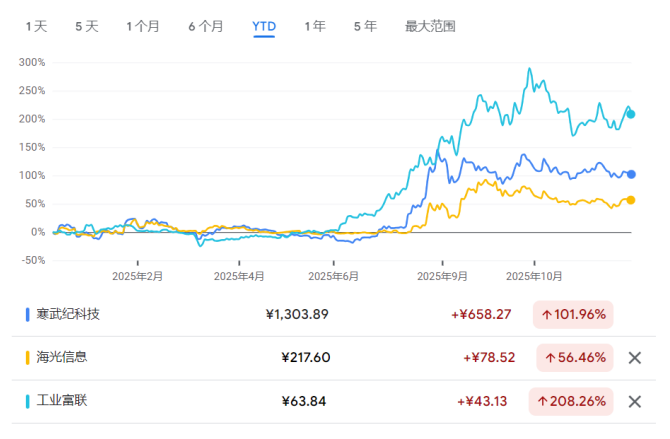This screenshot has width=670, height=439.
Task: Click the 2025年6月 axis label
Action: pyautogui.click(x=334, y=277)
